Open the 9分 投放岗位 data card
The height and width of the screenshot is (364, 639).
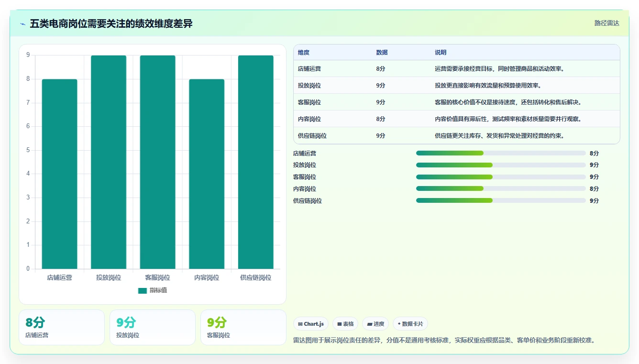(x=153, y=327)
